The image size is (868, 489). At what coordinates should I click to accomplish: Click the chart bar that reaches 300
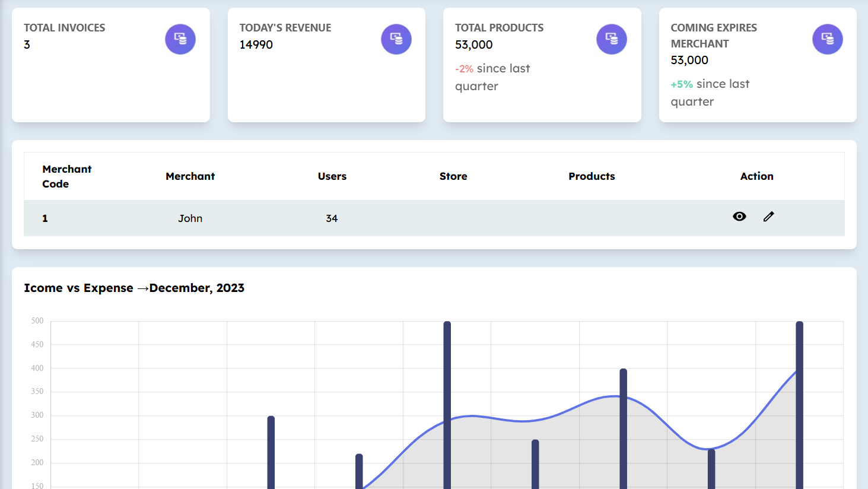pos(271,451)
